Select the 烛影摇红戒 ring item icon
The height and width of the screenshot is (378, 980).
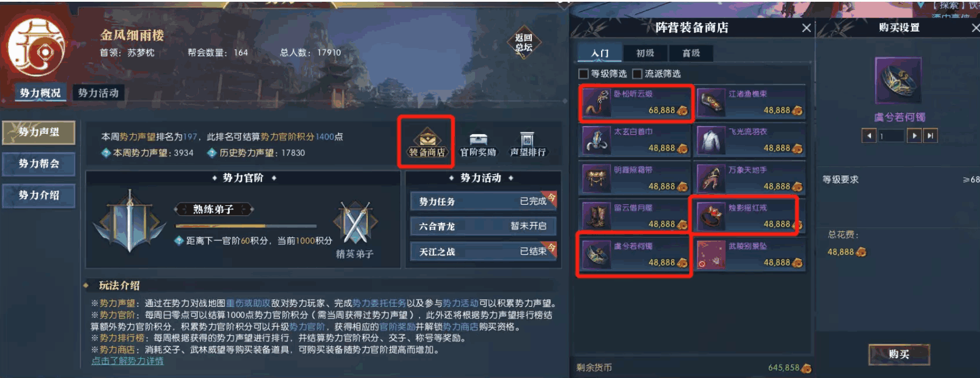click(x=711, y=216)
